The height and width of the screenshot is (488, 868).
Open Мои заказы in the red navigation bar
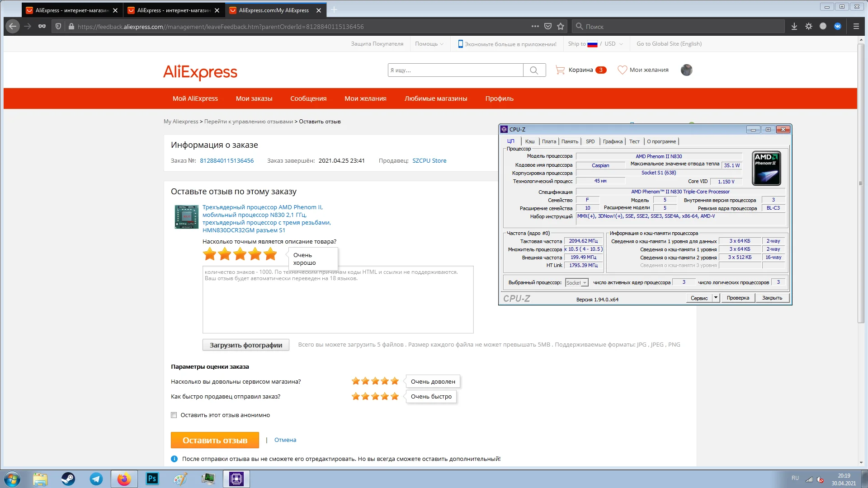(254, 99)
